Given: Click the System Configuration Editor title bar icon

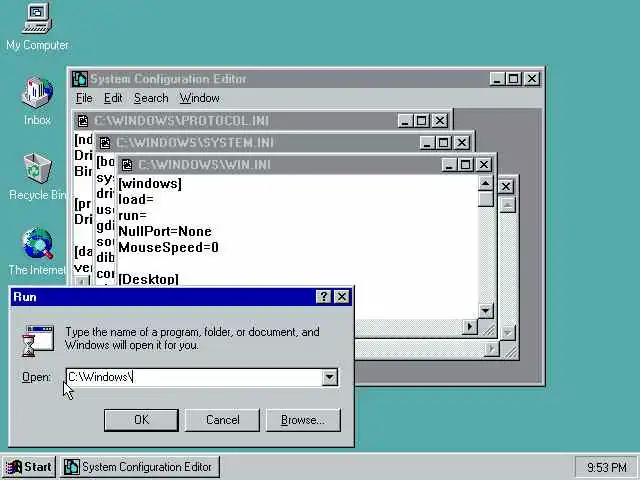Looking at the screenshot, I should coord(80,79).
